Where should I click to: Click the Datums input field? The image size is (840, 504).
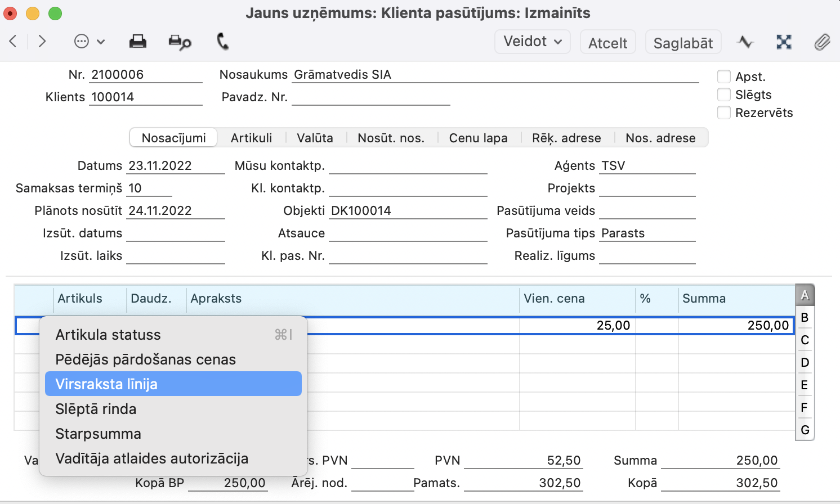pyautogui.click(x=175, y=166)
